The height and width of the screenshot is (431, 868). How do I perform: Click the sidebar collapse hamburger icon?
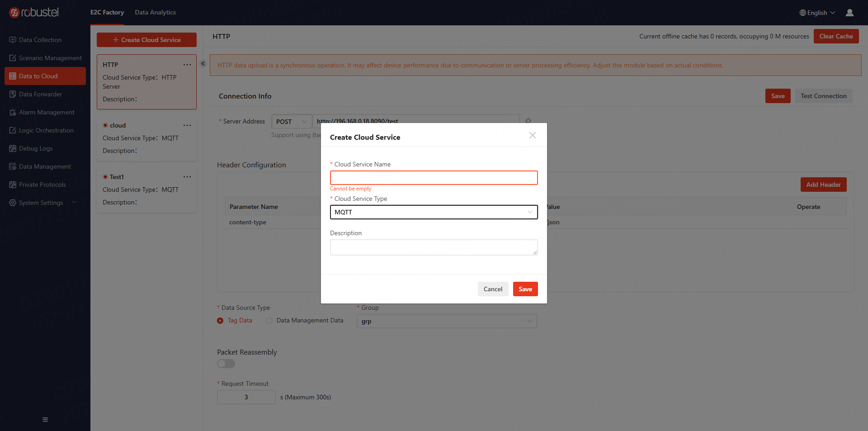(45, 420)
